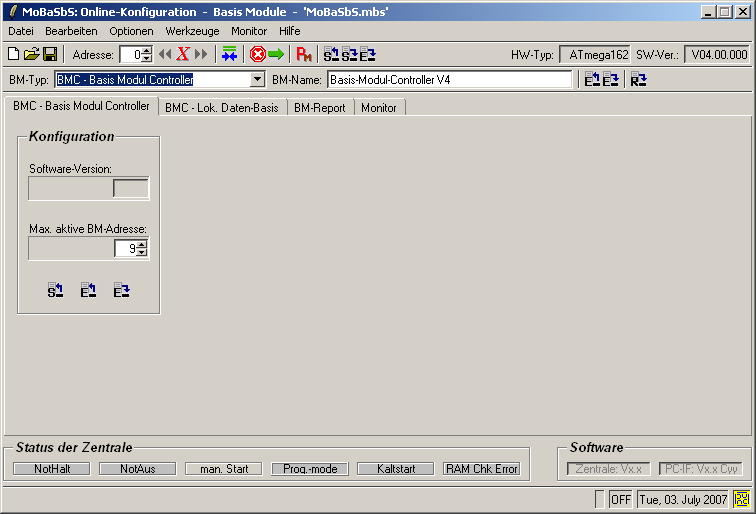Click the man. Start button
This screenshot has height=514, width=756.
[x=224, y=468]
